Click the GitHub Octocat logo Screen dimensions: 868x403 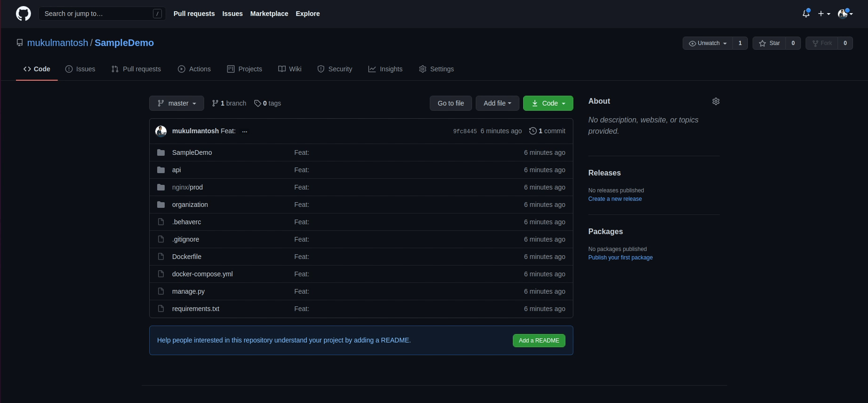pos(23,14)
